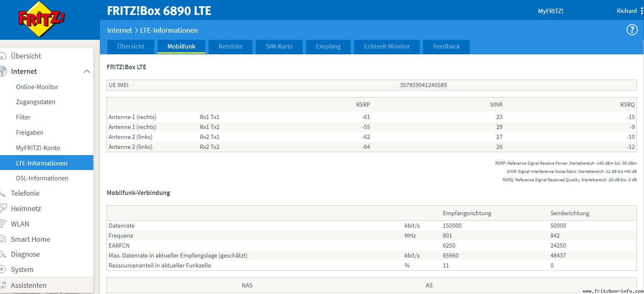Open the Feedback tab
This screenshot has height=294, width=644.
(446, 46)
